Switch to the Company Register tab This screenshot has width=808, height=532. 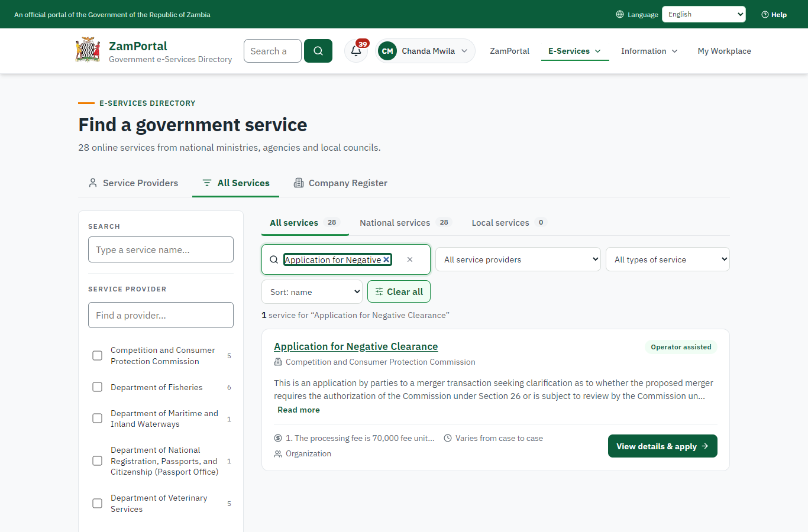tap(341, 183)
